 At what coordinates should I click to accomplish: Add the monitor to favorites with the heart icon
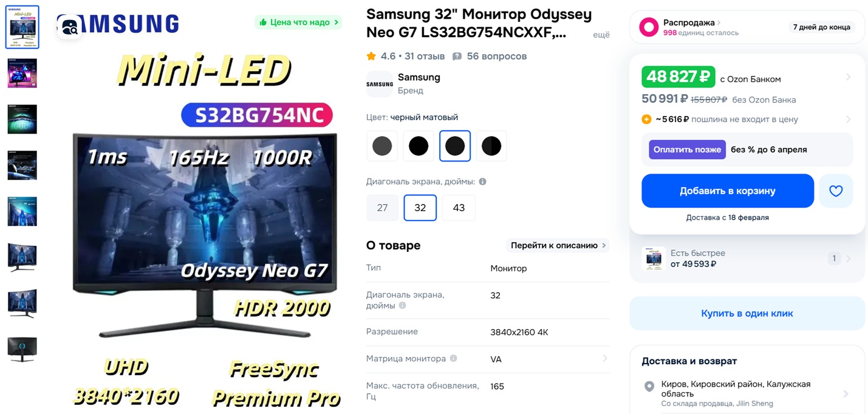coord(836,191)
